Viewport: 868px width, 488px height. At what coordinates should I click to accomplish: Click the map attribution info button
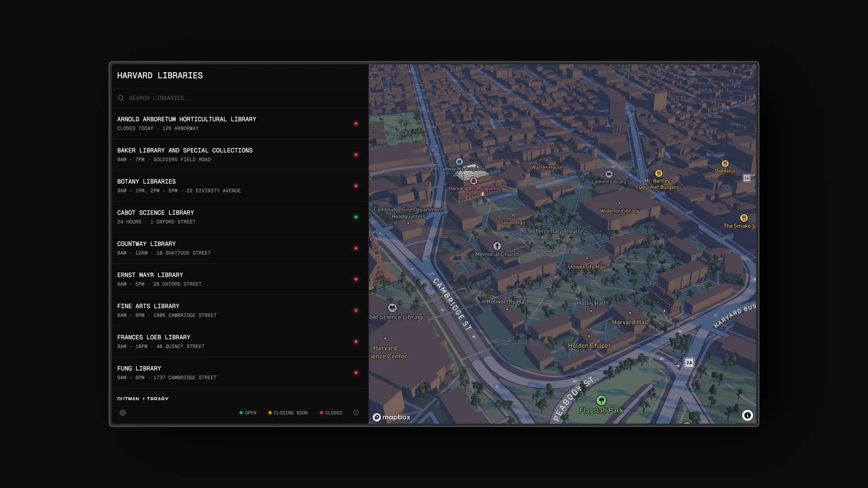pyautogui.click(x=747, y=415)
